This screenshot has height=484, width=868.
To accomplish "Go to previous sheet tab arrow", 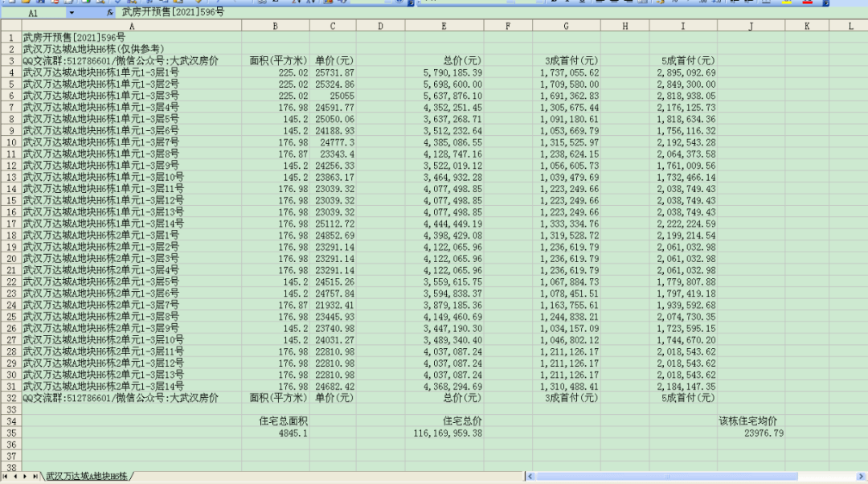I will [15, 476].
